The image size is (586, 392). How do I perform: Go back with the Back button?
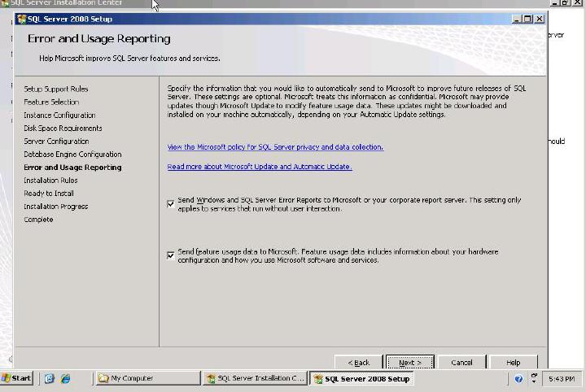358,363
